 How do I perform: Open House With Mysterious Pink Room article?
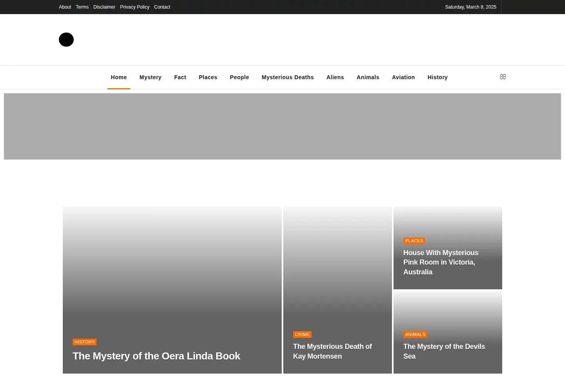(441, 262)
